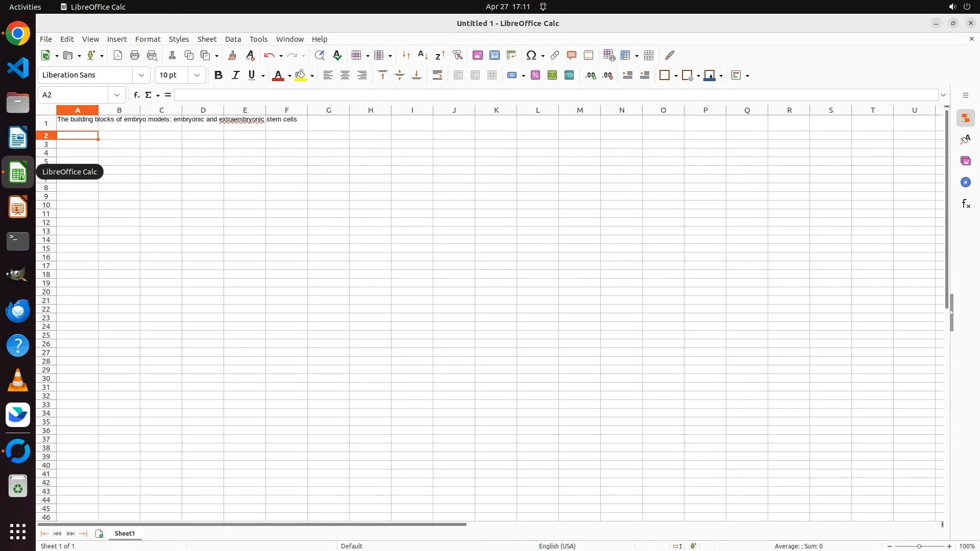
Task: Open the Function Wizard icon
Action: pos(136,95)
